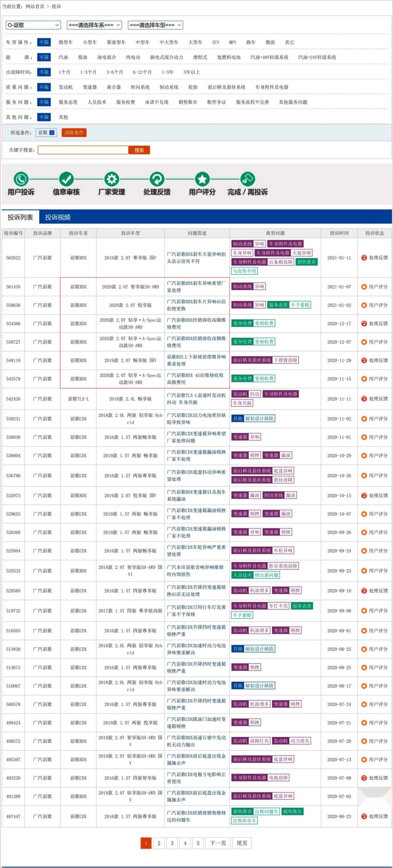The width and height of the screenshot is (393, 868).
Task: Select 不限 for 能源 filter
Action: [x=44, y=58]
